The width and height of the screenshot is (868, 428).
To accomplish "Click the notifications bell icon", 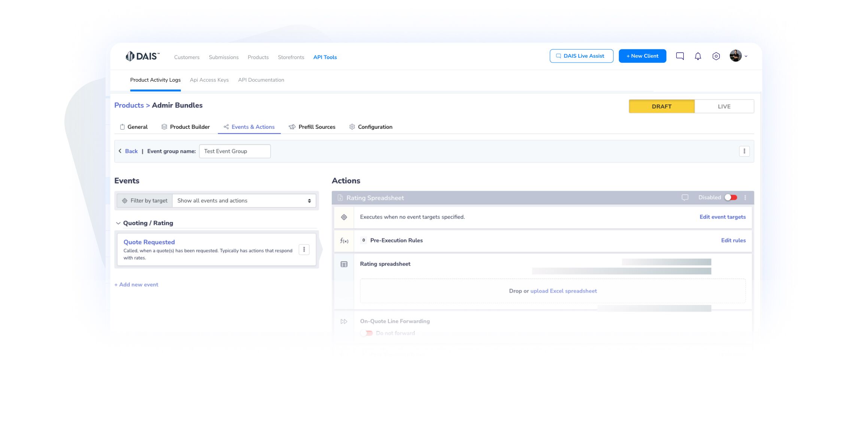I will [x=698, y=56].
